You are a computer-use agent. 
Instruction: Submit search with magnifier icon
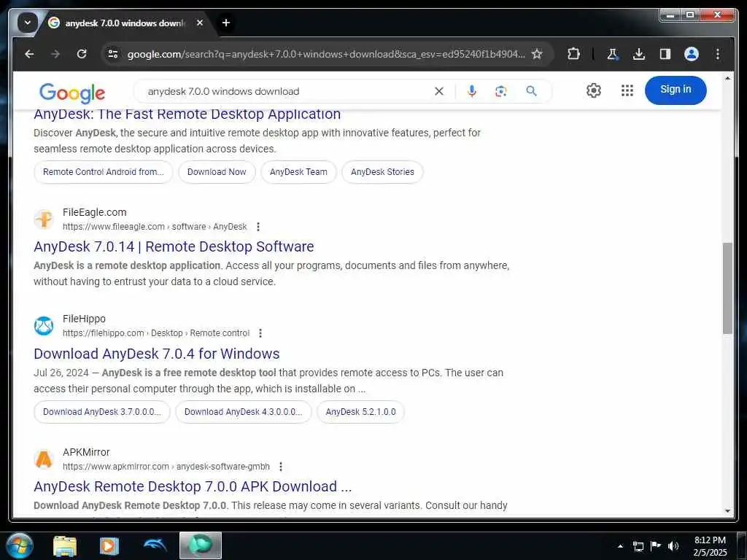(531, 91)
